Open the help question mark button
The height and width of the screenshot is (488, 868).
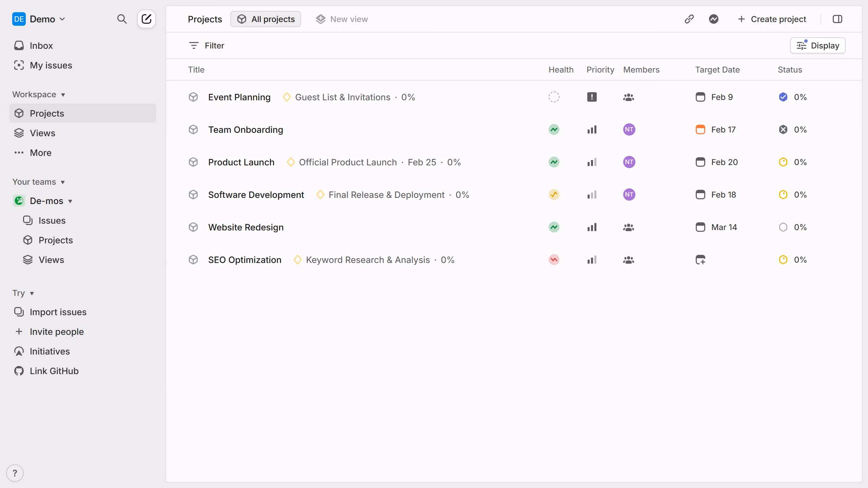point(15,473)
